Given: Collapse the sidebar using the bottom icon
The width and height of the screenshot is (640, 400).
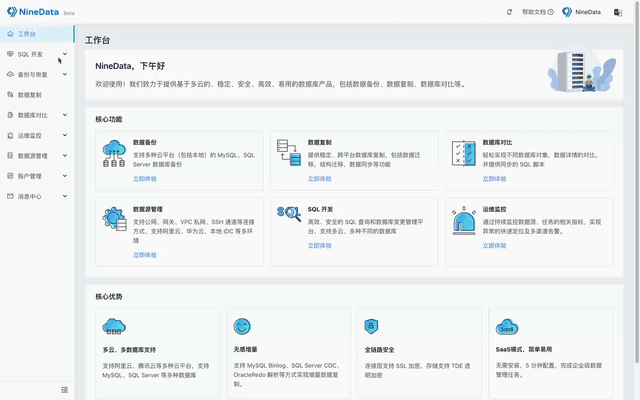Looking at the screenshot, I should pyautogui.click(x=64, y=390).
